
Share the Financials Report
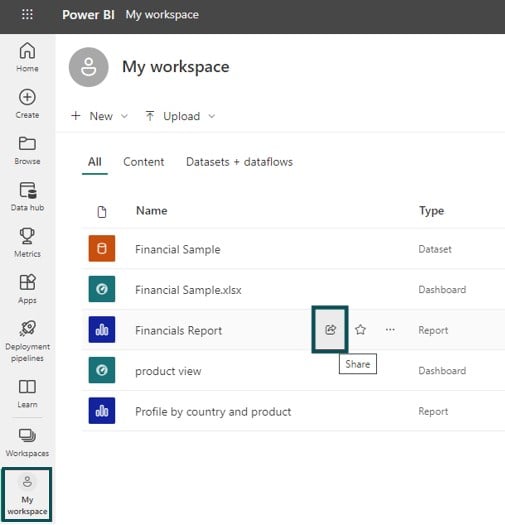tap(330, 330)
